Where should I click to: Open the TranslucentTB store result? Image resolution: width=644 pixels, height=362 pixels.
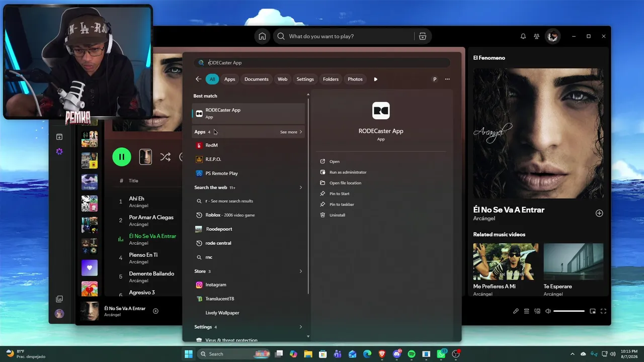click(x=249, y=299)
